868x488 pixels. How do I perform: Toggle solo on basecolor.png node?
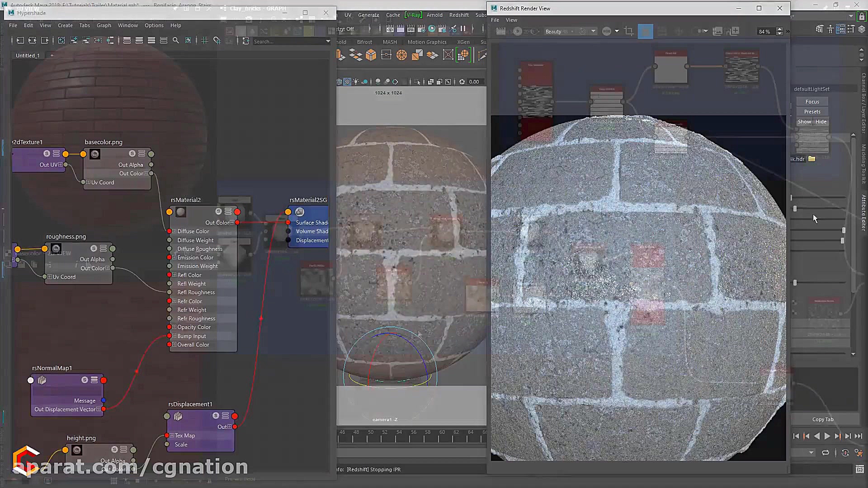pos(132,154)
